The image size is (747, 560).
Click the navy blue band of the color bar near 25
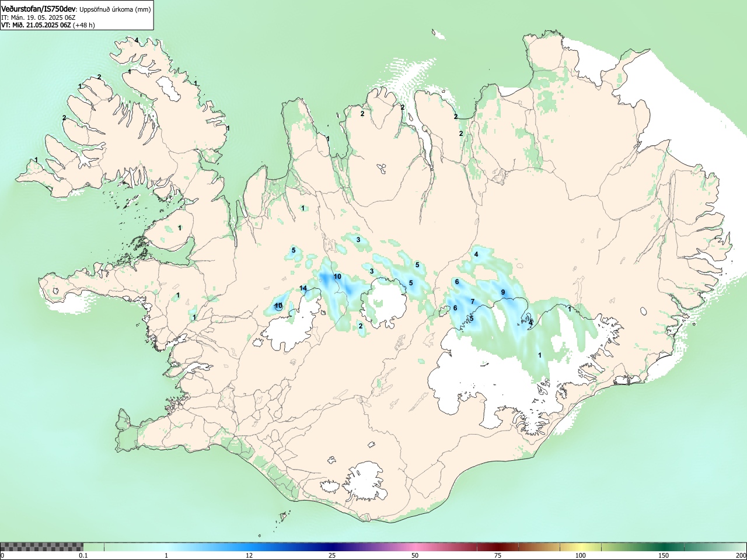tap(331, 547)
